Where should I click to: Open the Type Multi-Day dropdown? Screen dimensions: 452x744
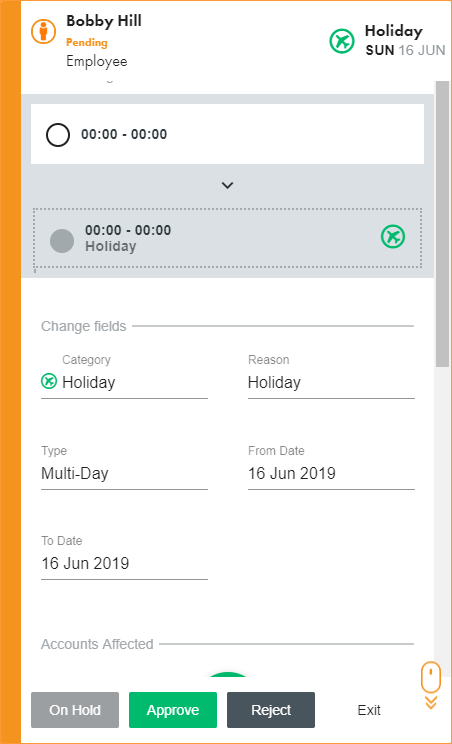tap(124, 474)
